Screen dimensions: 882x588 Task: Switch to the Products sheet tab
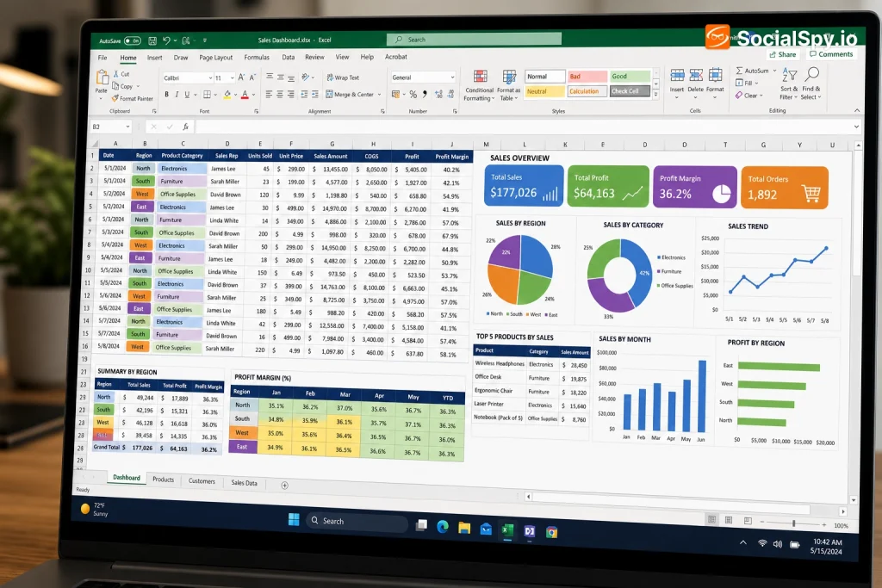tap(163, 480)
